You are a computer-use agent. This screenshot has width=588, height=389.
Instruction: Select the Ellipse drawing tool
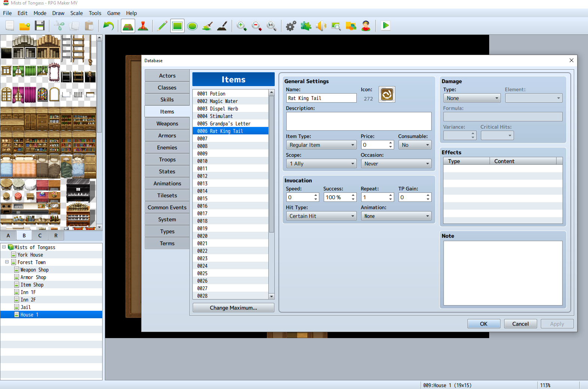192,26
